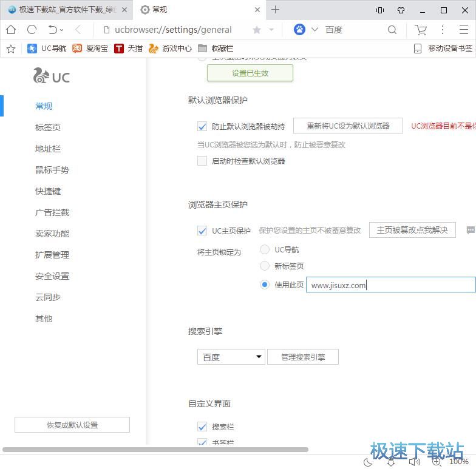Close the 极速下载站 tab
476x469 pixels.
124,10
